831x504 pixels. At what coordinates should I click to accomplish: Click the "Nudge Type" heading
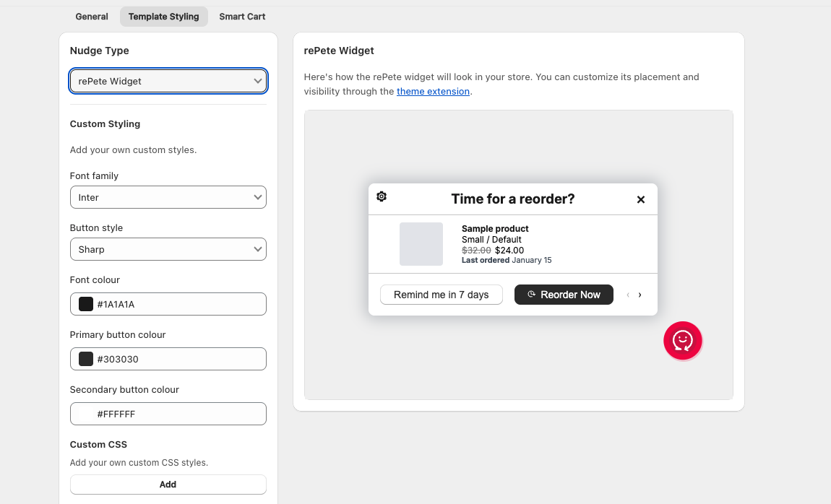click(x=100, y=51)
